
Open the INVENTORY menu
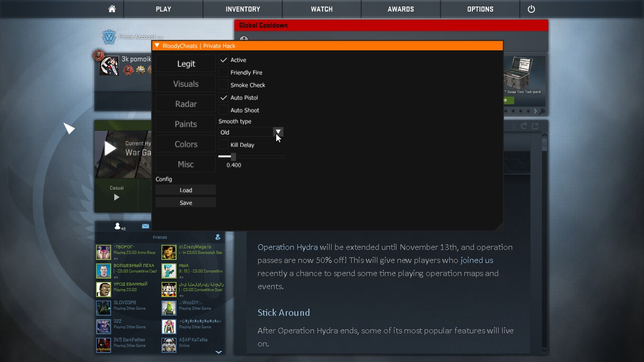[x=243, y=9]
